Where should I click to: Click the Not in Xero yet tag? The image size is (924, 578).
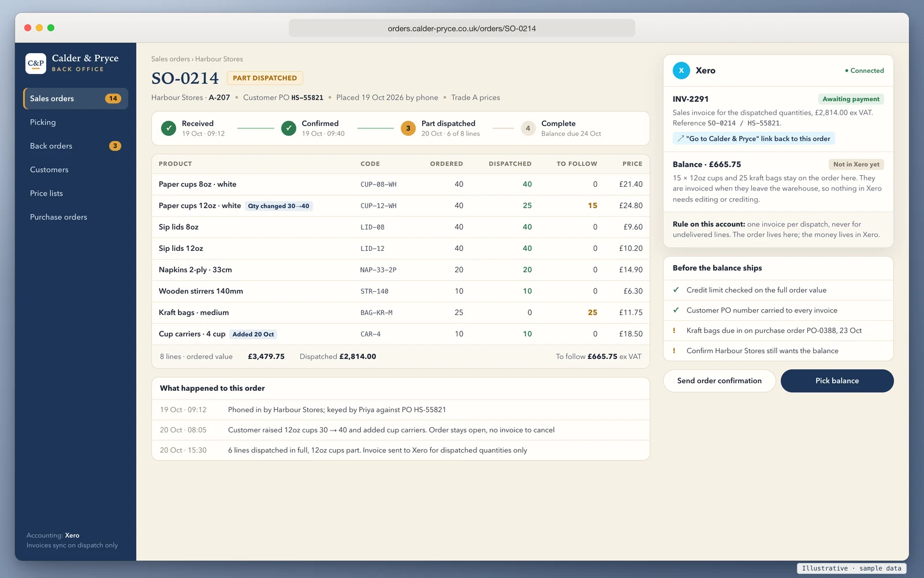pos(856,165)
